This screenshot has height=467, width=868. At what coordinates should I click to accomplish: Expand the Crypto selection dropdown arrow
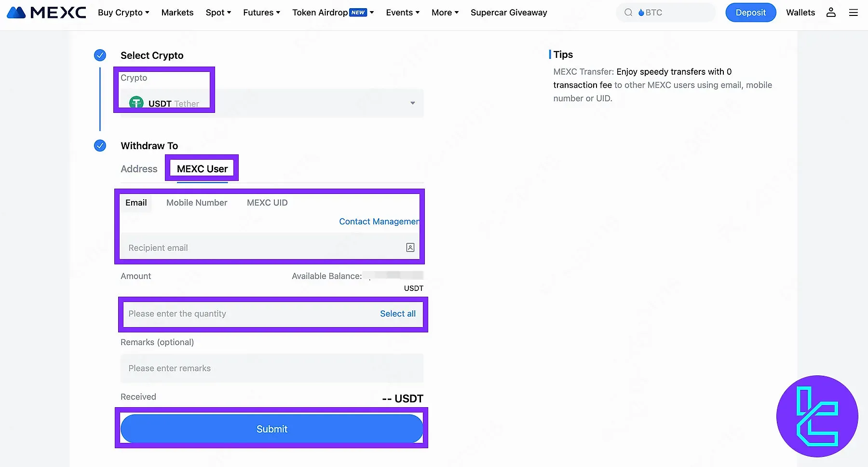(412, 103)
